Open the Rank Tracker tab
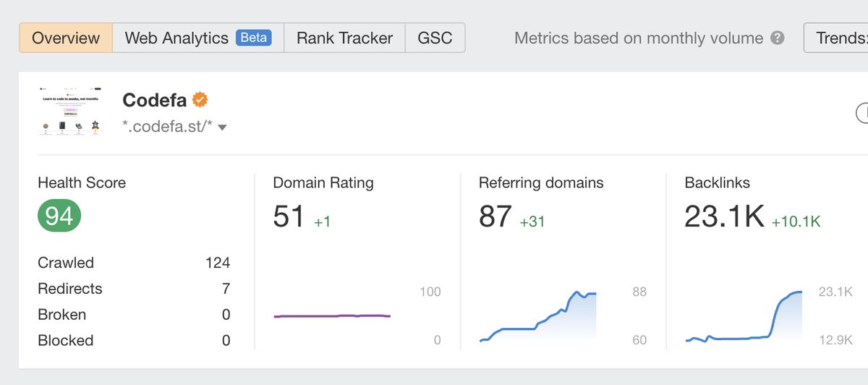This screenshot has height=385, width=868. (344, 38)
